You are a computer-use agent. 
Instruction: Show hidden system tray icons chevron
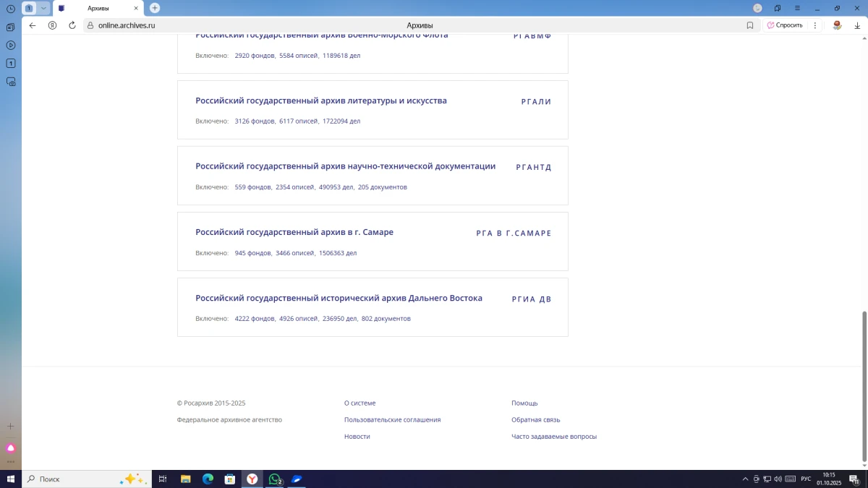[x=745, y=479]
